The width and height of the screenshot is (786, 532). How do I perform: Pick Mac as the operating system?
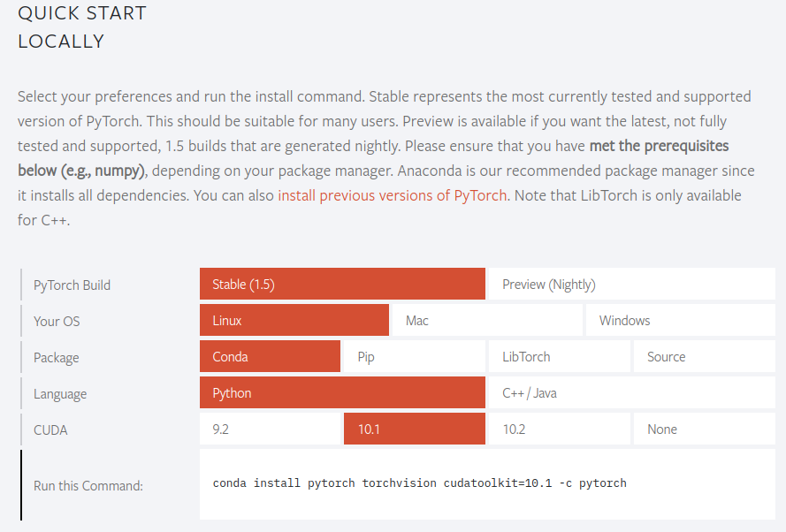coord(485,321)
